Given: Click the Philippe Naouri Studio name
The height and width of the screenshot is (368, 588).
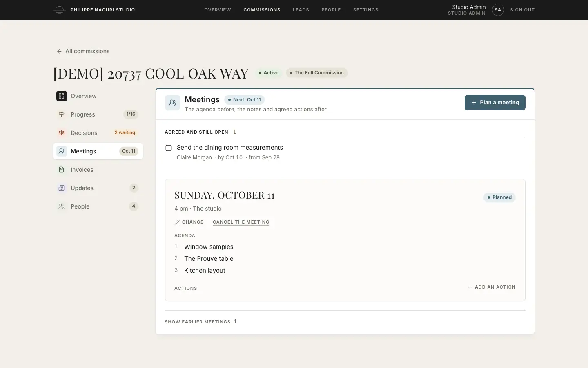Looking at the screenshot, I should [102, 10].
